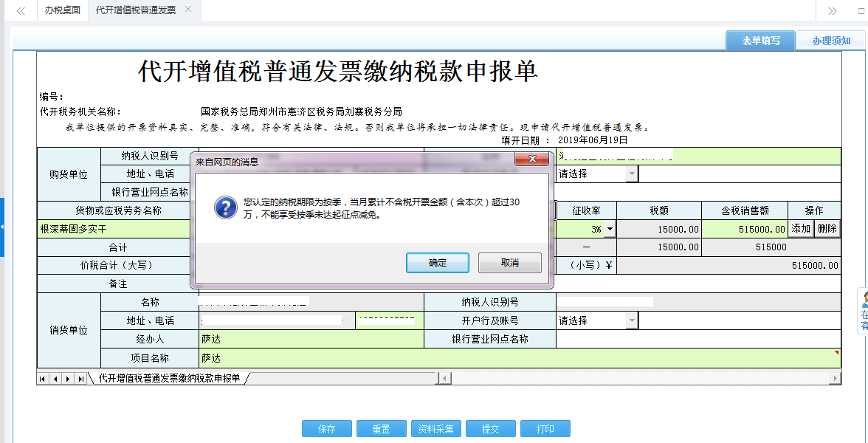
Task: Select the 表单填写 tab
Action: (x=763, y=40)
